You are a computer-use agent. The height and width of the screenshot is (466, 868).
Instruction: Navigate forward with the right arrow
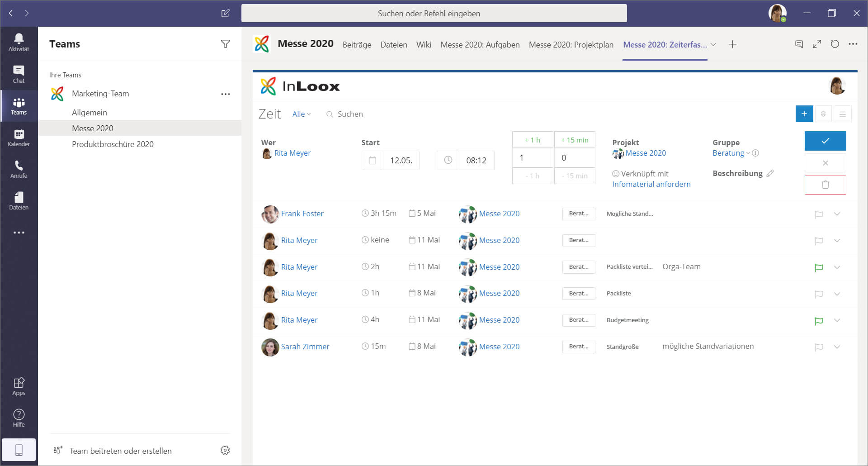[x=27, y=13]
